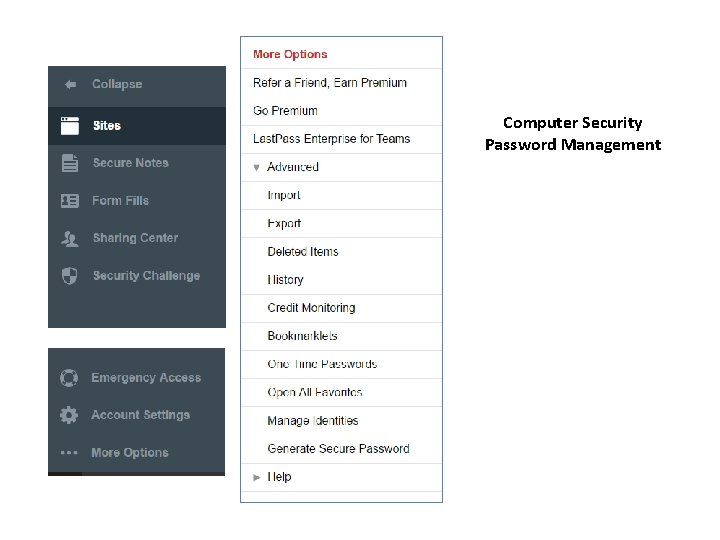This screenshot has width=720, height=540.
Task: Open Credit Monitoring option
Action: pyautogui.click(x=311, y=308)
